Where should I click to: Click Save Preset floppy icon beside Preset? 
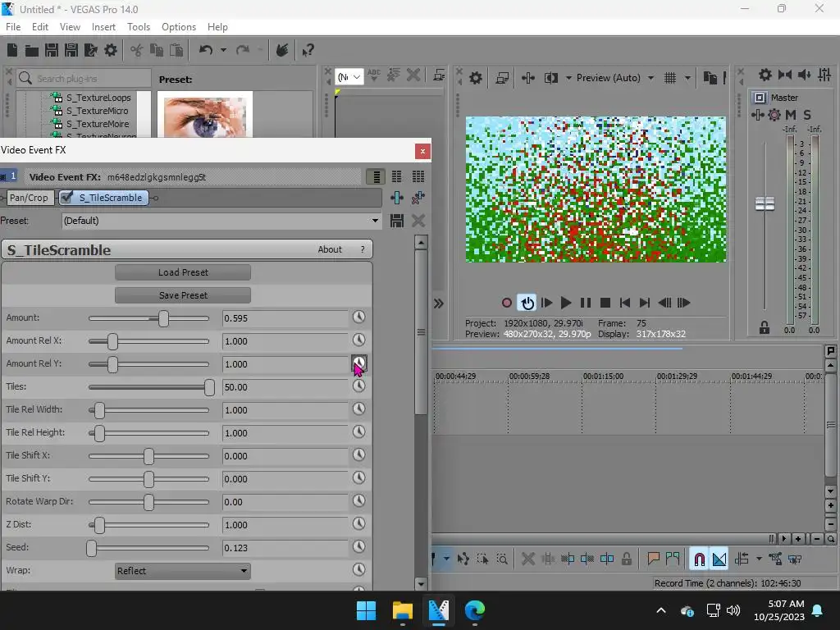(x=397, y=221)
